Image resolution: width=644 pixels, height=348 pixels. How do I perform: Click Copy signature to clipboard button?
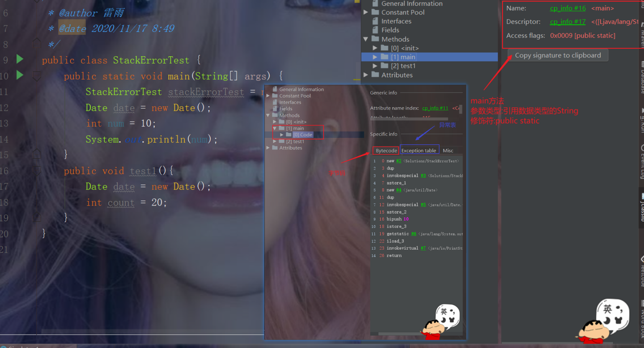coord(558,55)
